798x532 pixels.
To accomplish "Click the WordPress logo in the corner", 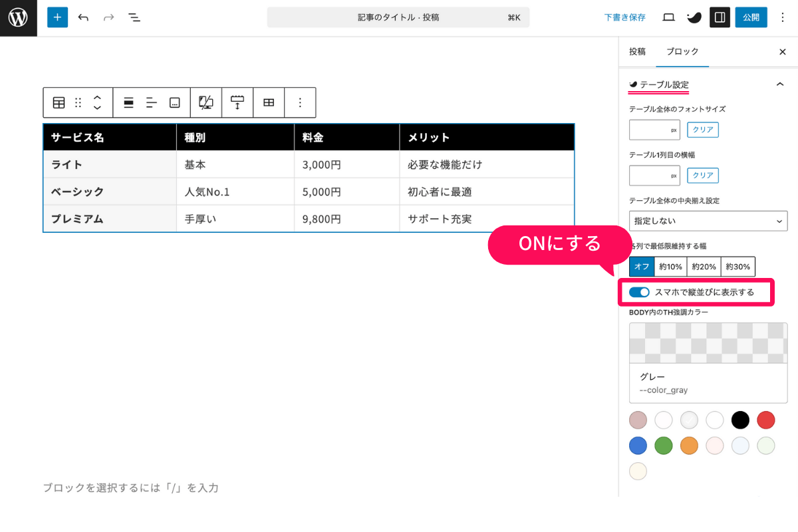I will 18,18.
